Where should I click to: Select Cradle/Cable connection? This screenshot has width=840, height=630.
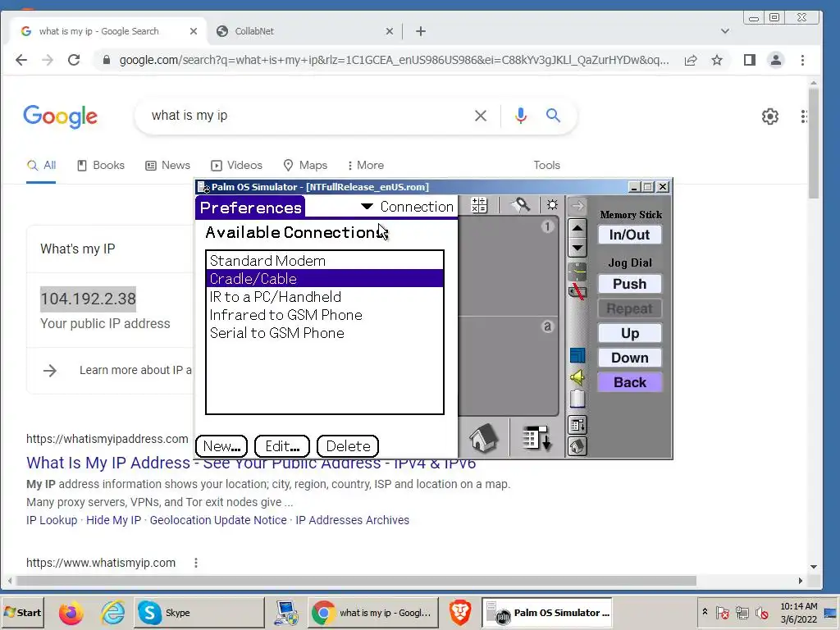tap(325, 279)
